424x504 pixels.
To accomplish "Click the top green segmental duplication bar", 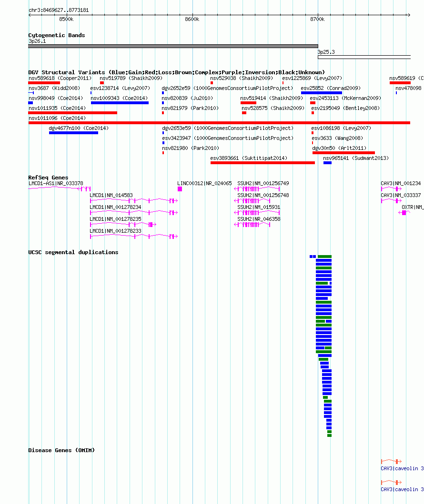I will coord(324,257).
